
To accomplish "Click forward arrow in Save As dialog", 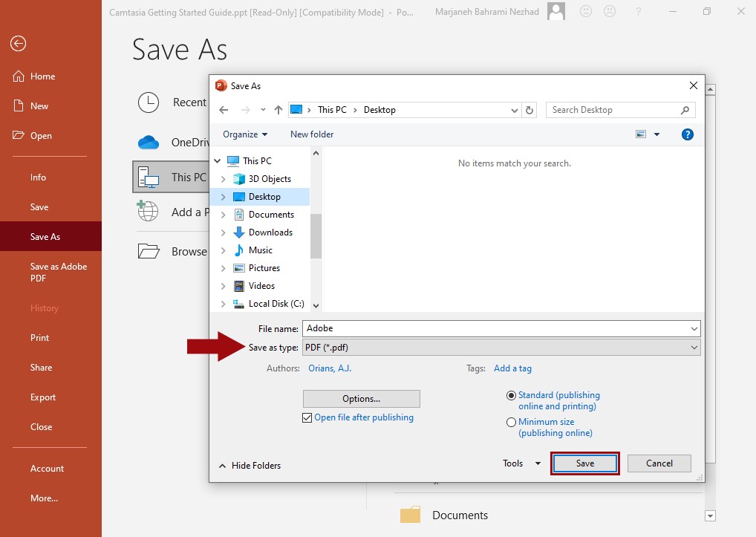I will 245,110.
